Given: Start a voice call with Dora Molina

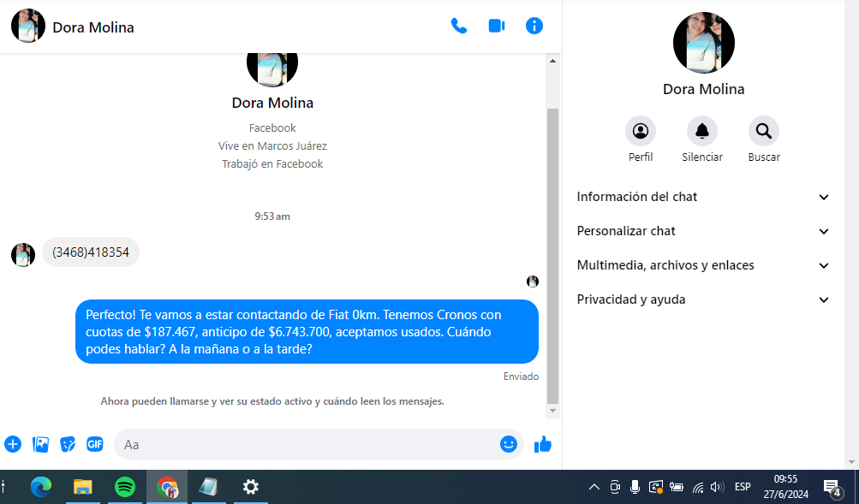Looking at the screenshot, I should pos(459,26).
